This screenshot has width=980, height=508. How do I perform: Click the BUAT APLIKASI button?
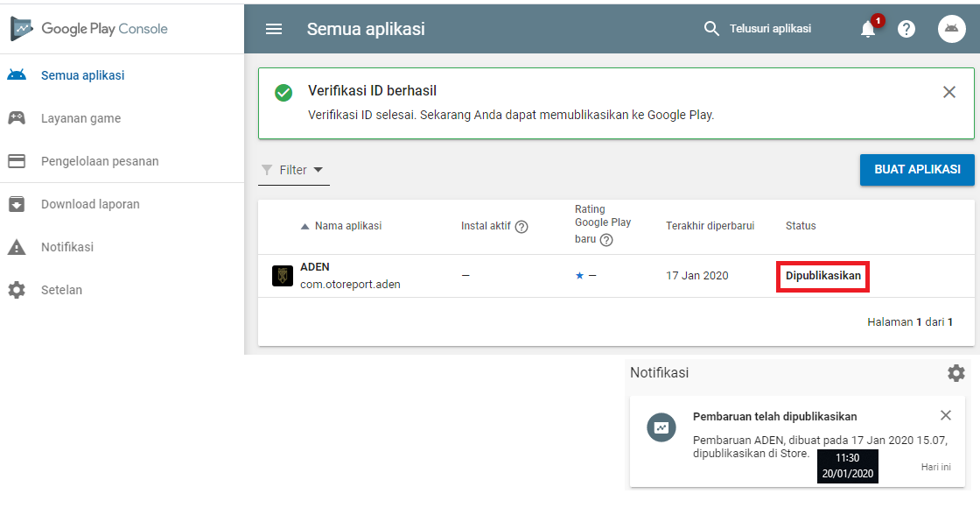(917, 170)
